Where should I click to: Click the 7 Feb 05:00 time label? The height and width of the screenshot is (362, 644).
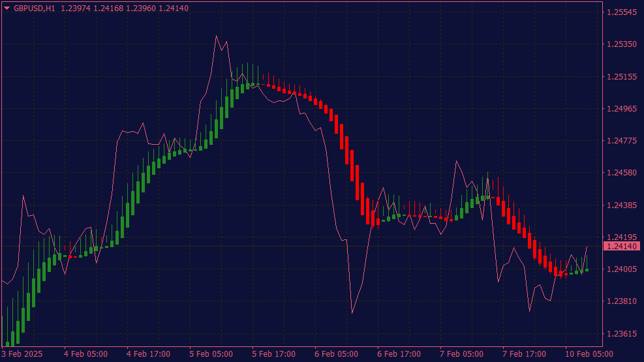tap(462, 354)
